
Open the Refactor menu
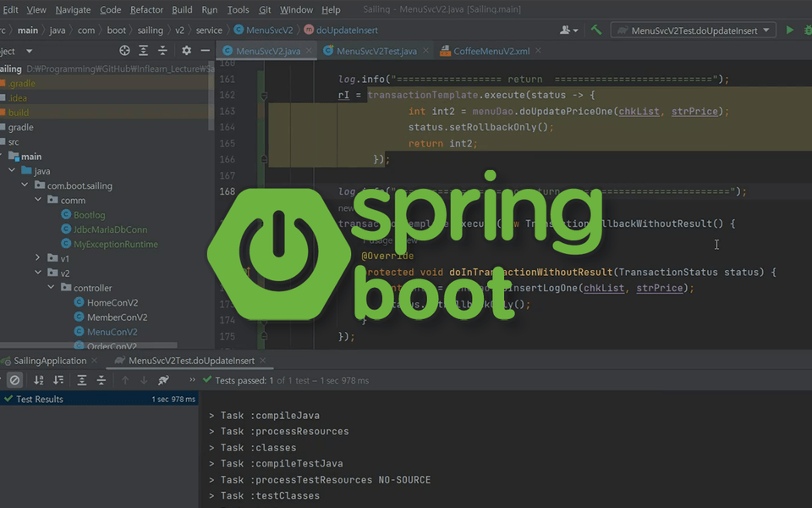pos(146,10)
